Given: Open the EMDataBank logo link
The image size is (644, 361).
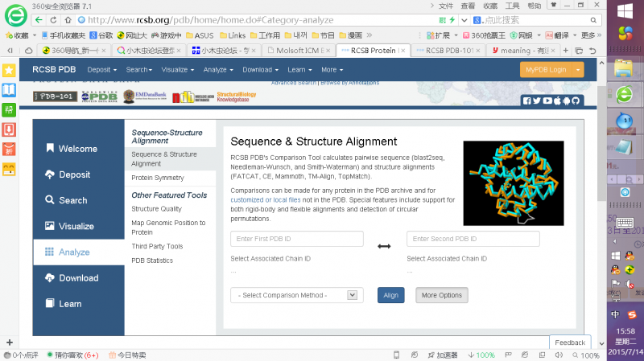Looking at the screenshot, I should pyautogui.click(x=145, y=96).
